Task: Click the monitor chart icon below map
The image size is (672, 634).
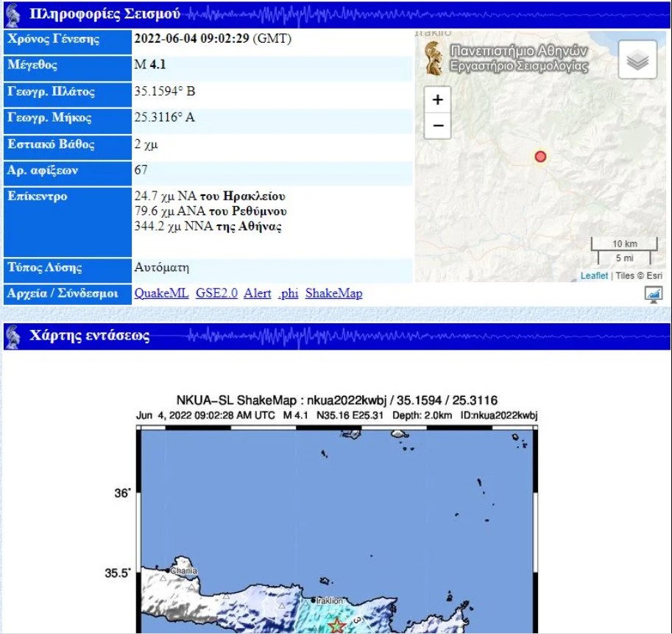Action: (x=652, y=295)
